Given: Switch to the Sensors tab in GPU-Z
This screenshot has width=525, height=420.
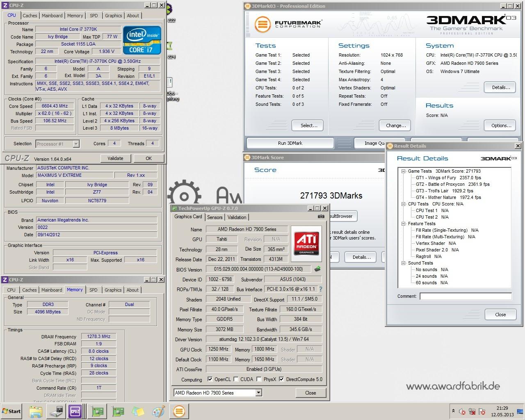Looking at the screenshot, I should pos(215,217).
